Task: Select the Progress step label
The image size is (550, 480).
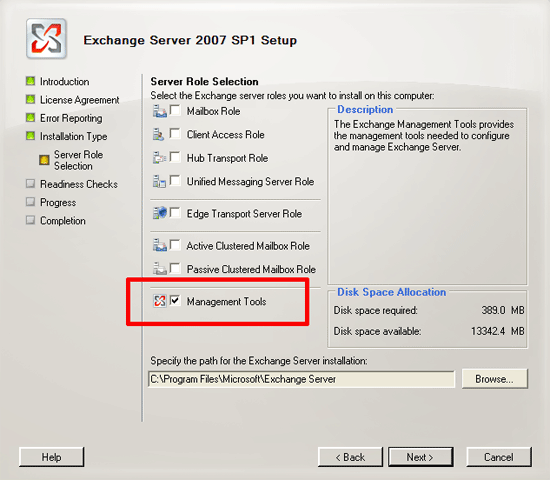Action: click(58, 202)
